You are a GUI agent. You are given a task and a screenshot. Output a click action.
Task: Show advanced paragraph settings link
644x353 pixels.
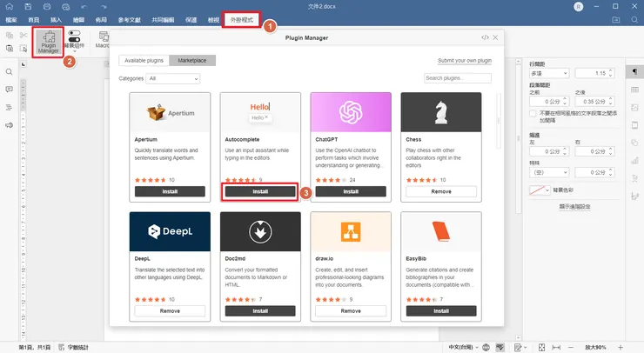point(574,207)
